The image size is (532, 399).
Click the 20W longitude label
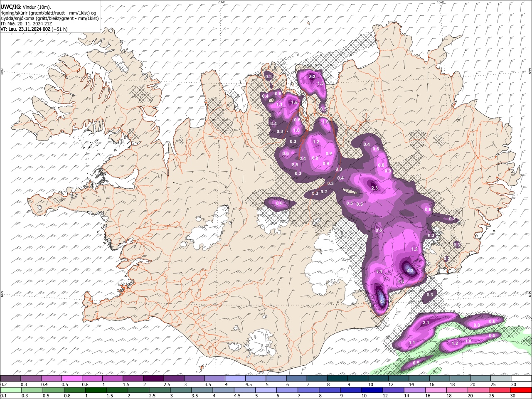point(221,2)
